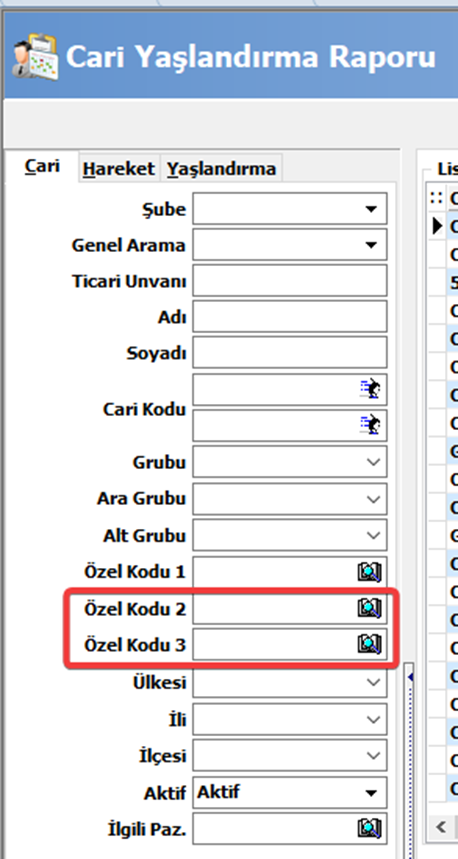Expand the Genel Arama dropdown
Viewport: 458px width, 859px height.
(371, 245)
